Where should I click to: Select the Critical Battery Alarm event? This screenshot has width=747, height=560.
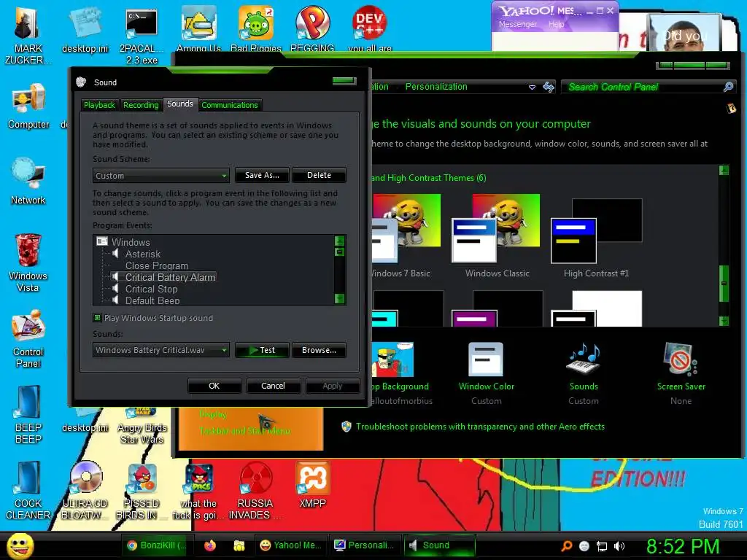pos(170,277)
